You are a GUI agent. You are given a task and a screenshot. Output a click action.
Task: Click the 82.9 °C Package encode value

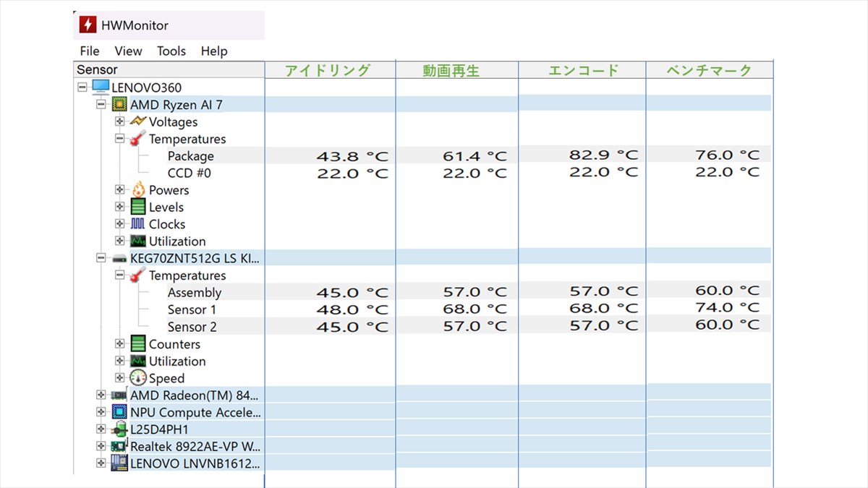coord(603,155)
